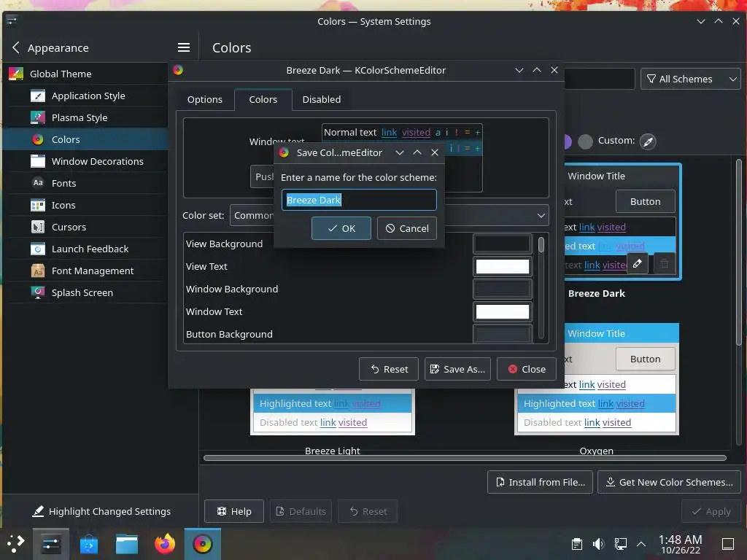Viewport: 747px width, 560px height.
Task: Click Highlight Changed Settings
Action: (x=101, y=511)
